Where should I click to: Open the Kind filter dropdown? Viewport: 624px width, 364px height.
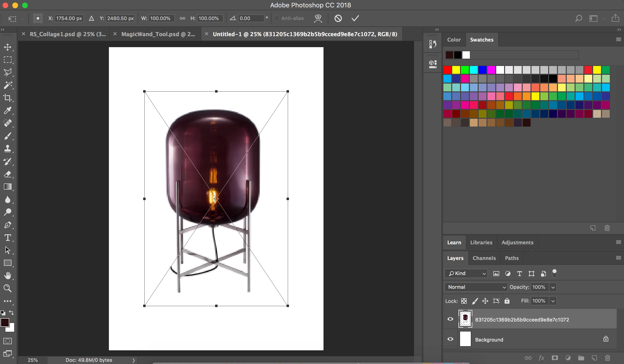point(466,274)
